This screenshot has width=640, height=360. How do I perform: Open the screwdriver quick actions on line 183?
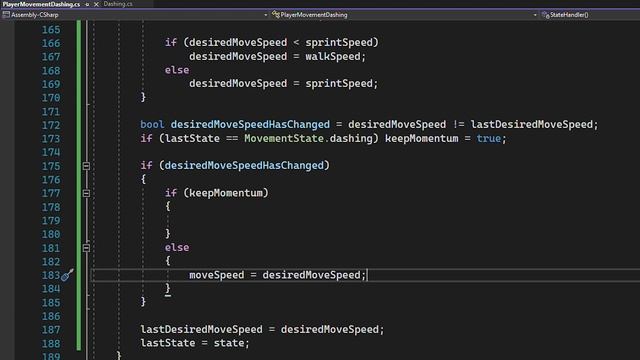click(67, 275)
